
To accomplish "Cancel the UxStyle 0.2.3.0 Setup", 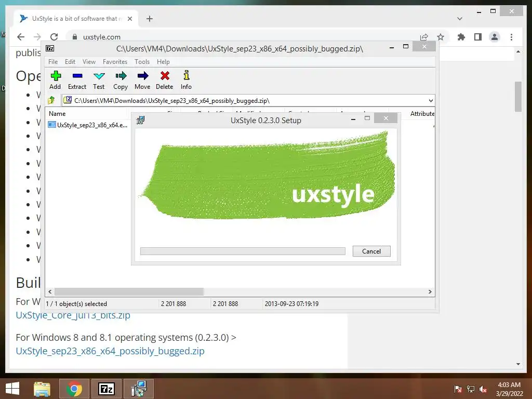I will click(371, 251).
